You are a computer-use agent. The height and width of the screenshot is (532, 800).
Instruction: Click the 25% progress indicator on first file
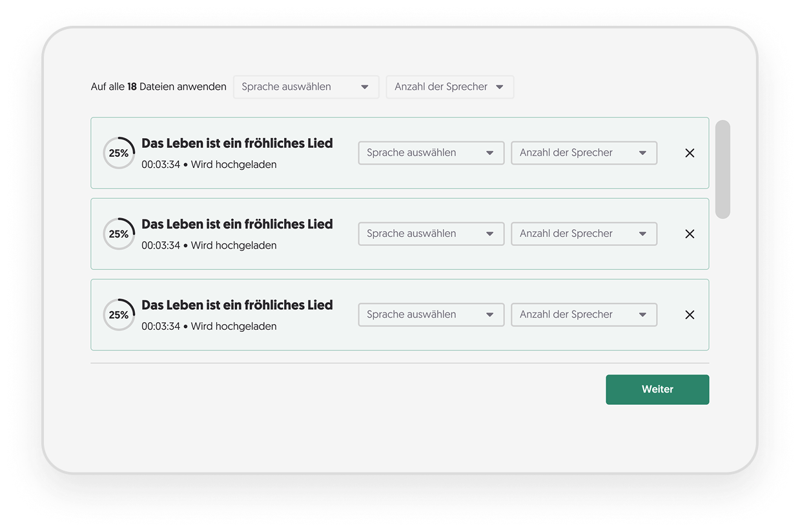pos(119,153)
